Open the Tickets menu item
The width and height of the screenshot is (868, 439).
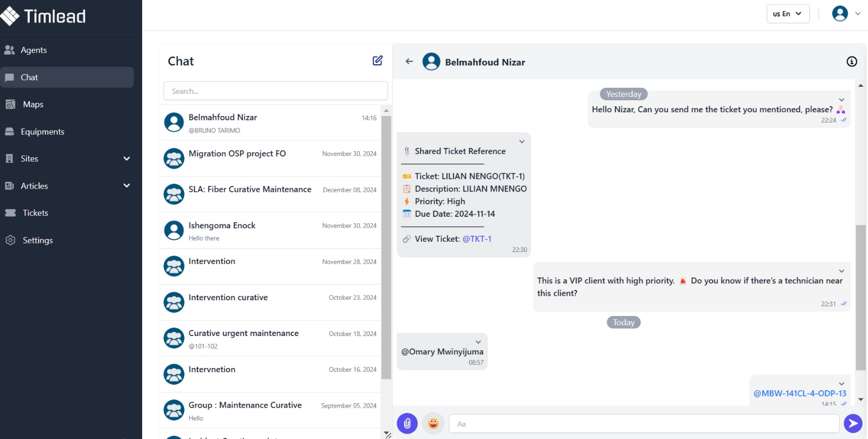coord(35,213)
